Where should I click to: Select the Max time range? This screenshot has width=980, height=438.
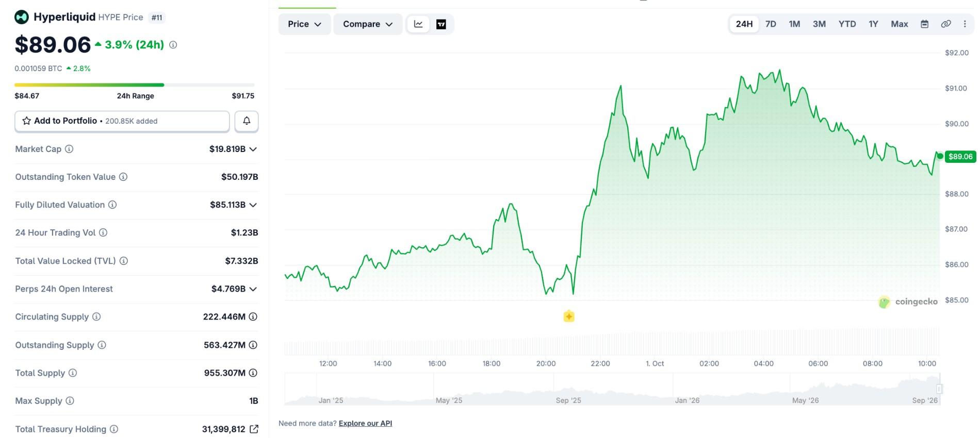coord(900,24)
